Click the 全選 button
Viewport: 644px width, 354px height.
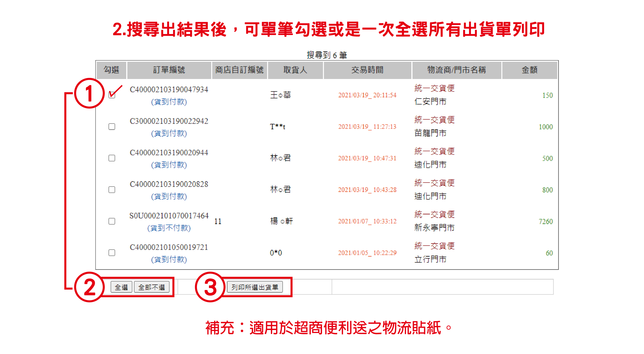(121, 287)
